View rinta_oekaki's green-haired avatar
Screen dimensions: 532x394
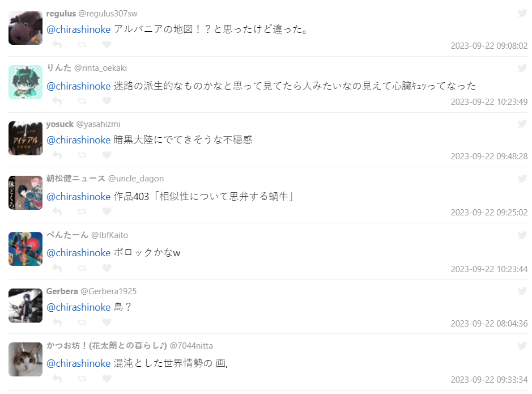(25, 82)
